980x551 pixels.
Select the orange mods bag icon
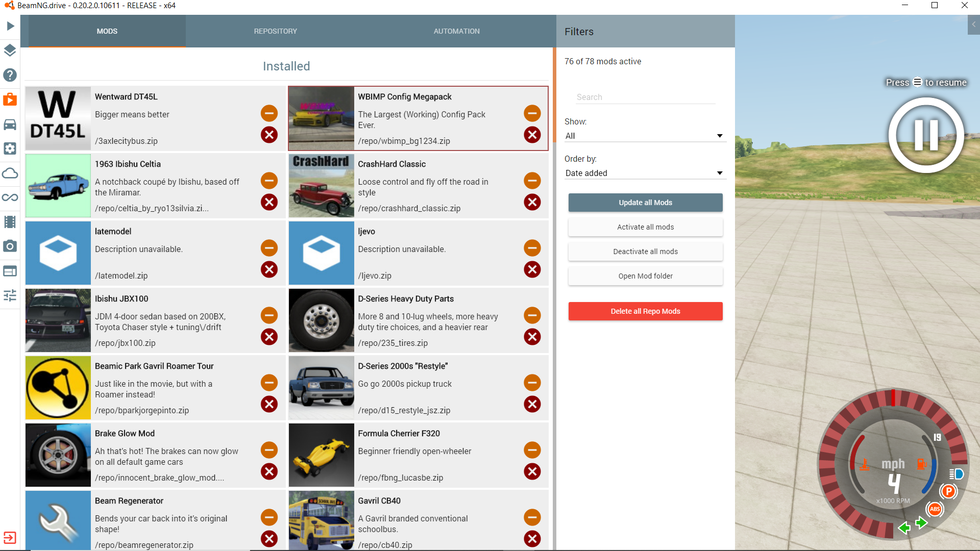tap(10, 99)
